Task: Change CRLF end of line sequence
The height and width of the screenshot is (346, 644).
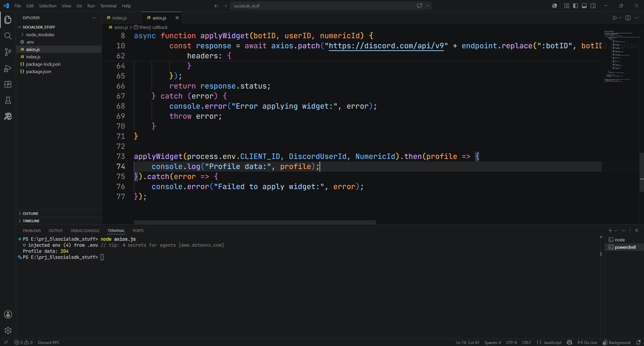Action: click(527, 342)
